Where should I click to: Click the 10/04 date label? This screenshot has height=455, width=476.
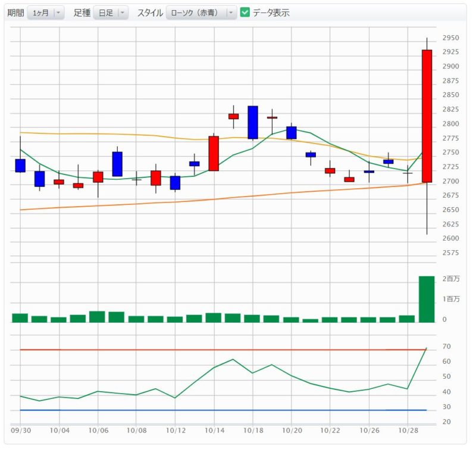click(59, 431)
